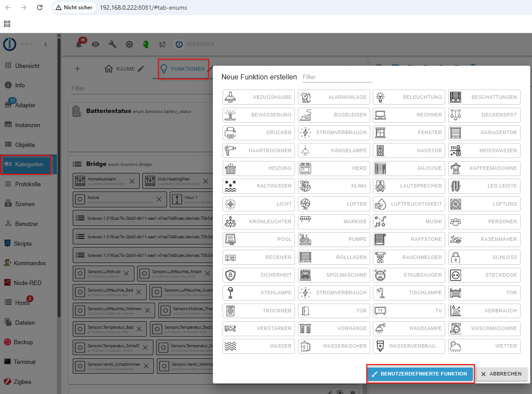532x394 pixels.
Task: Remove Sensors.Luftdruck from Bridge
Action: pyautogui.click(x=126, y=274)
